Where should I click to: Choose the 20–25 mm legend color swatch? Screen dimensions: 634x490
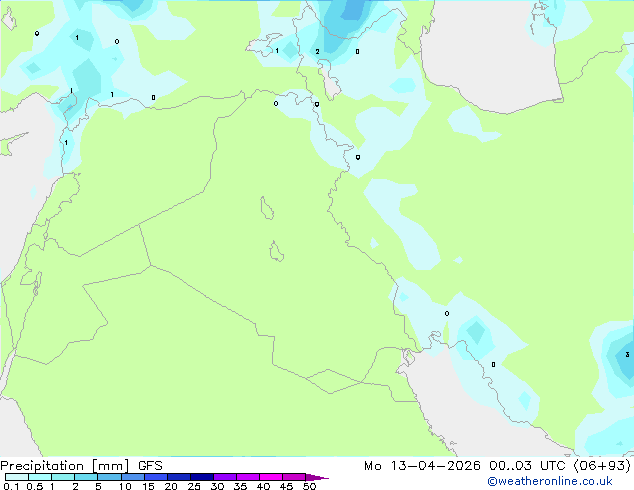(x=179, y=477)
